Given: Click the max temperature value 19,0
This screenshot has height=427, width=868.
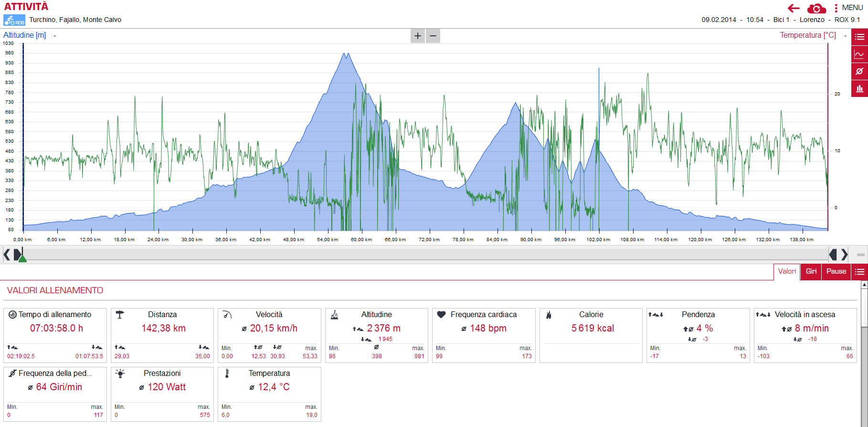Looking at the screenshot, I should tap(312, 415).
